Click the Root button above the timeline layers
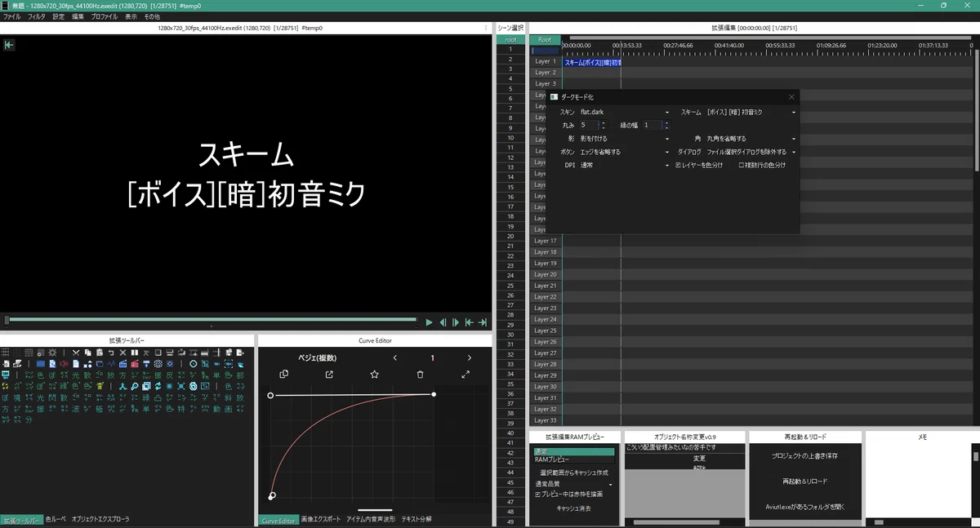Screen dimensions: 980x528 (545, 39)
